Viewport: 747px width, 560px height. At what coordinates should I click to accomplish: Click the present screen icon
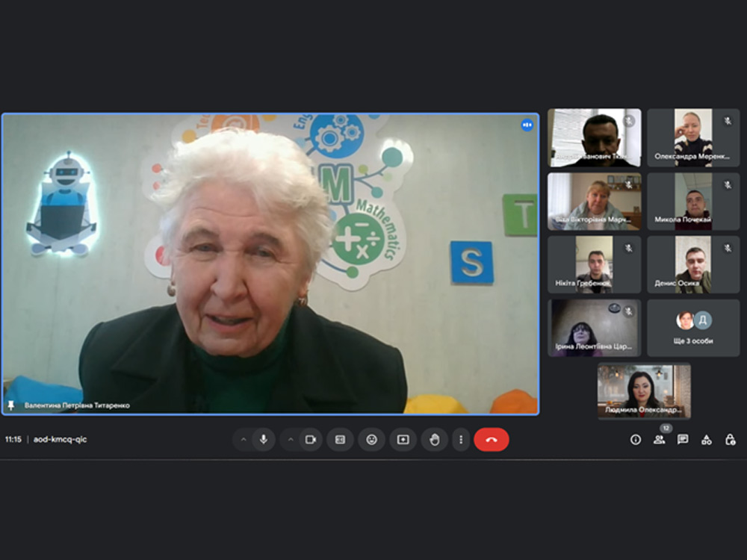click(x=403, y=440)
